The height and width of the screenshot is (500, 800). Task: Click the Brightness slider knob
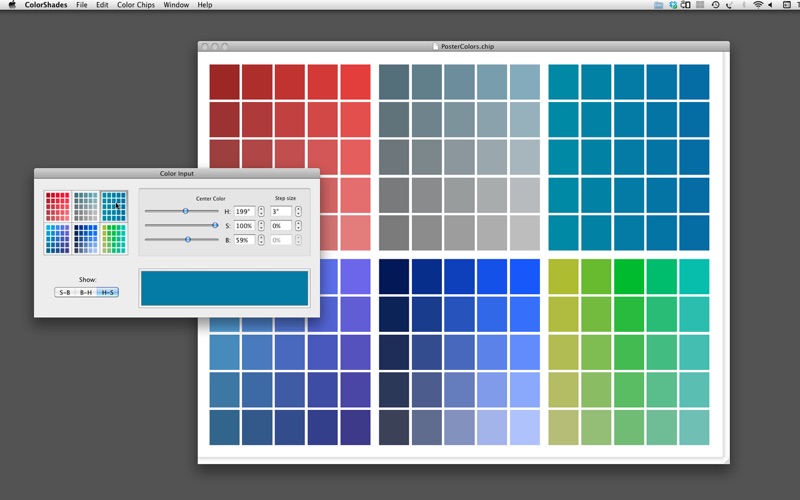[x=188, y=240]
